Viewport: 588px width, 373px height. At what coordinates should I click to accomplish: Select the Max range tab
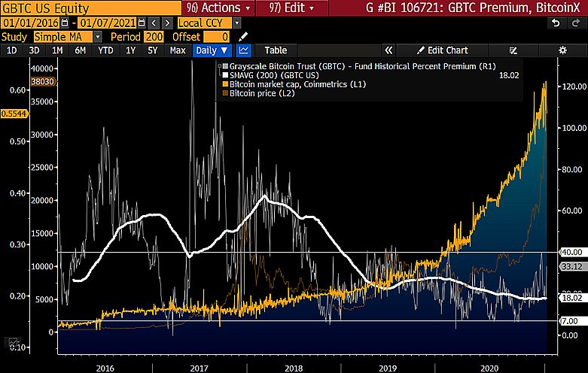pos(178,50)
